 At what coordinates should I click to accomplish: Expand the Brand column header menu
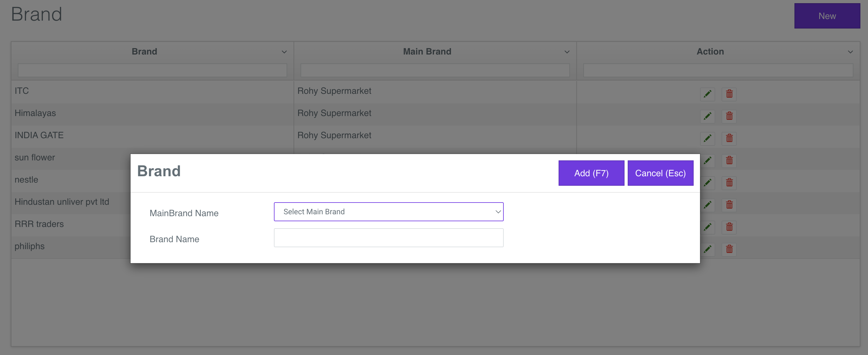[284, 52]
